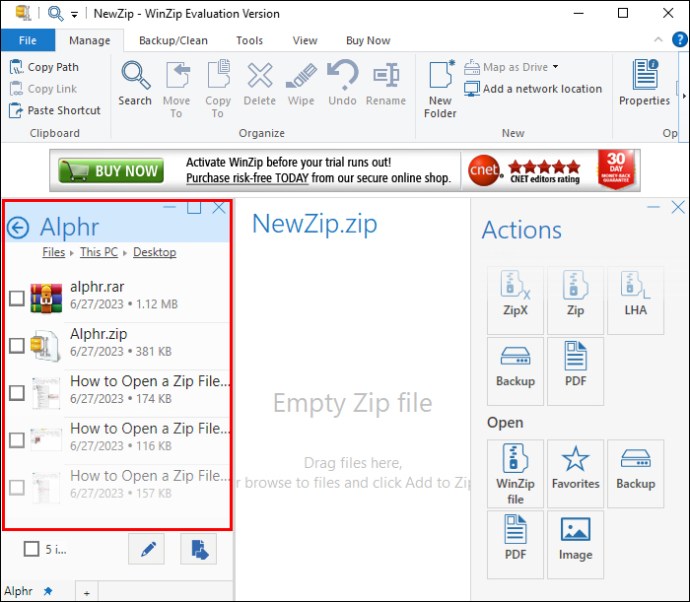This screenshot has height=602, width=690.
Task: Open Favorites star icon
Action: tap(575, 474)
